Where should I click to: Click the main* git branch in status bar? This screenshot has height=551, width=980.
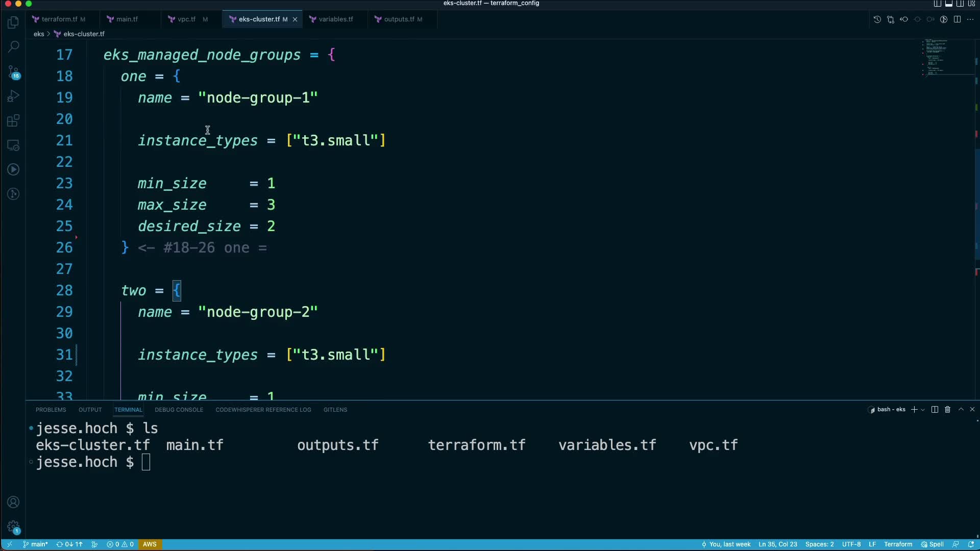[36, 544]
